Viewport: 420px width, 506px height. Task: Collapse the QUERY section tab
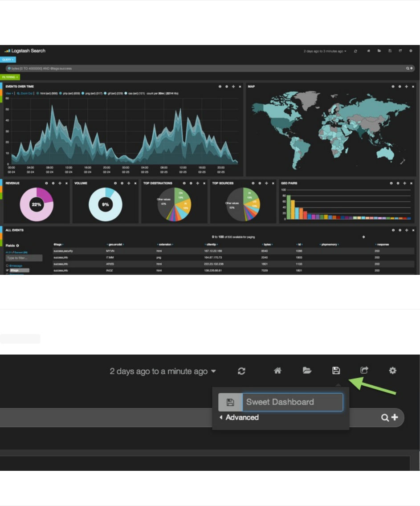click(8, 60)
